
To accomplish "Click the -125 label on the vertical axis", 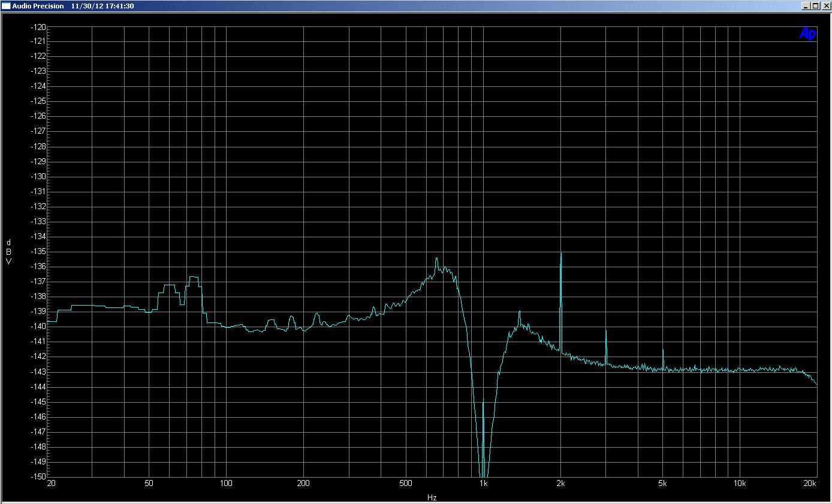I will pos(38,101).
